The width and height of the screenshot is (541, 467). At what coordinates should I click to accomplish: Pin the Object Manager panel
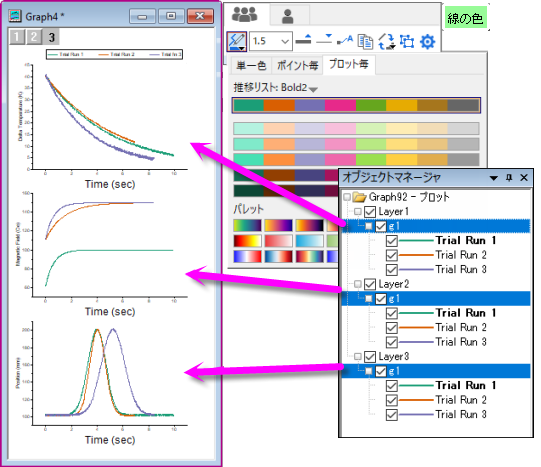coord(509,178)
